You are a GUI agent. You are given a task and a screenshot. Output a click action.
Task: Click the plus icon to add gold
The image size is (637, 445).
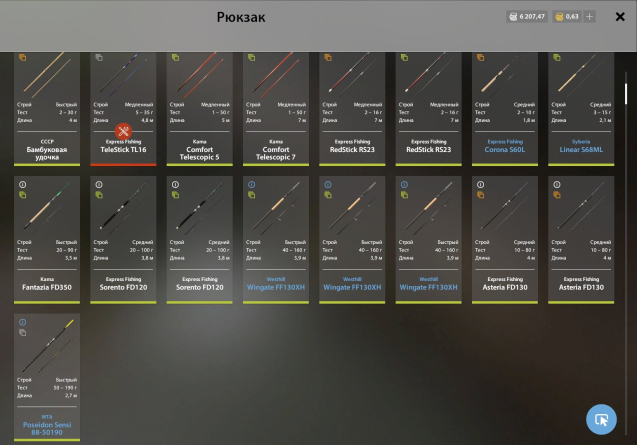589,17
